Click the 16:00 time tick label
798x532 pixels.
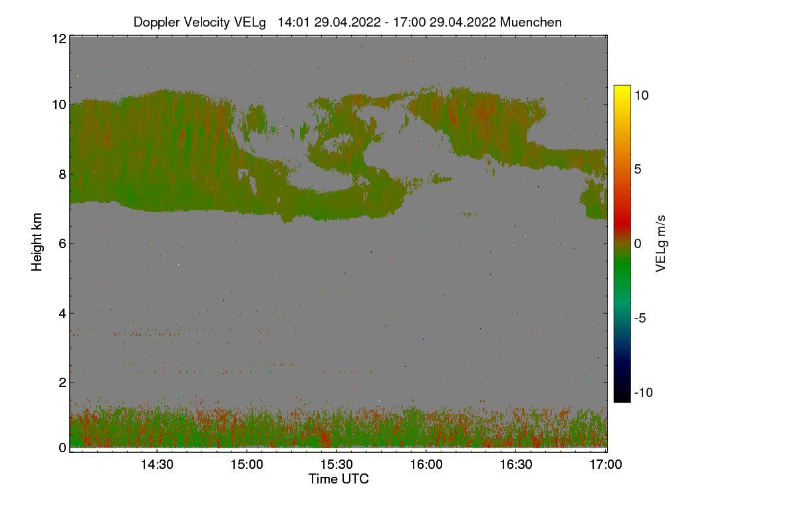pos(426,465)
